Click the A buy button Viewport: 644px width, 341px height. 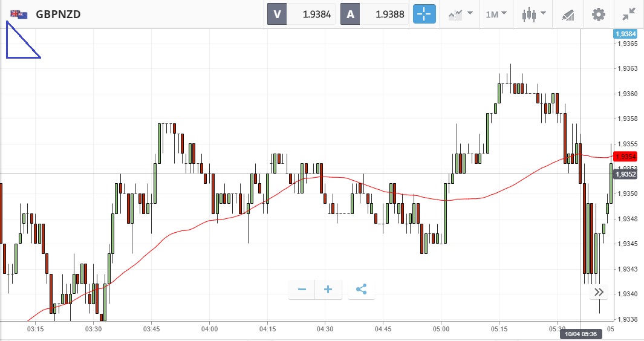click(350, 15)
